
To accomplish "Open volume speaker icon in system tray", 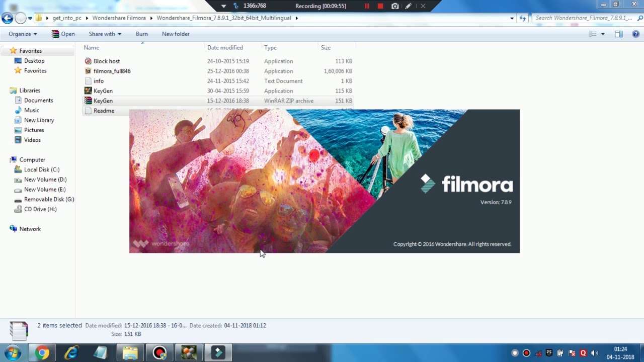I will pos(595,353).
